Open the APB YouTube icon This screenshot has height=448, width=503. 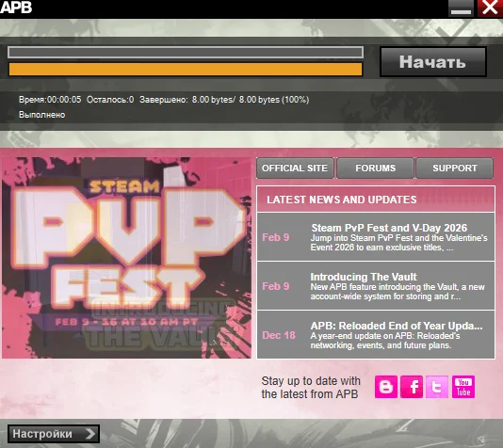[463, 387]
